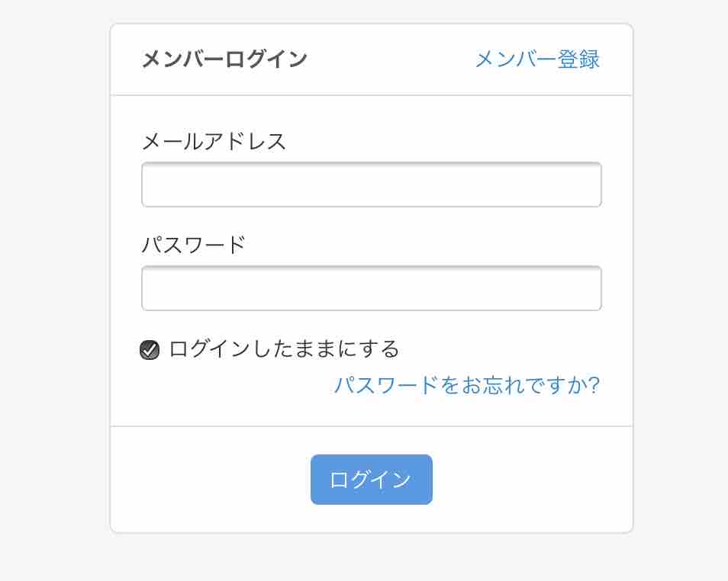This screenshot has height=581, width=728.
Task: Click the メンバーログイン heading text
Action: pos(224,59)
